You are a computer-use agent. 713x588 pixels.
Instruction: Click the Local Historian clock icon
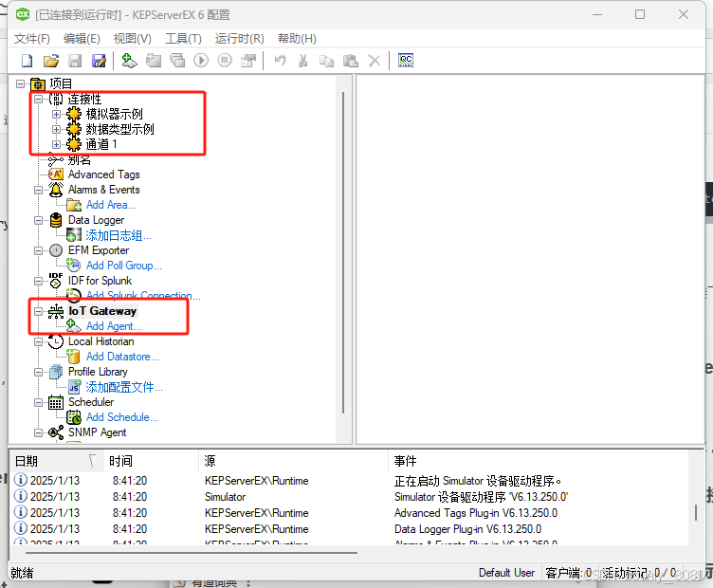(56, 341)
